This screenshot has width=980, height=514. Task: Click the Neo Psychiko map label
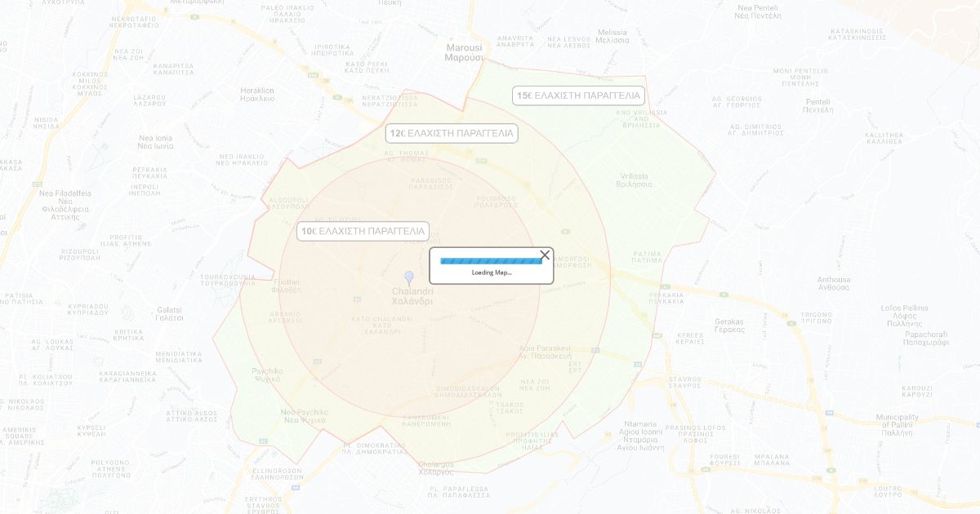(305, 416)
